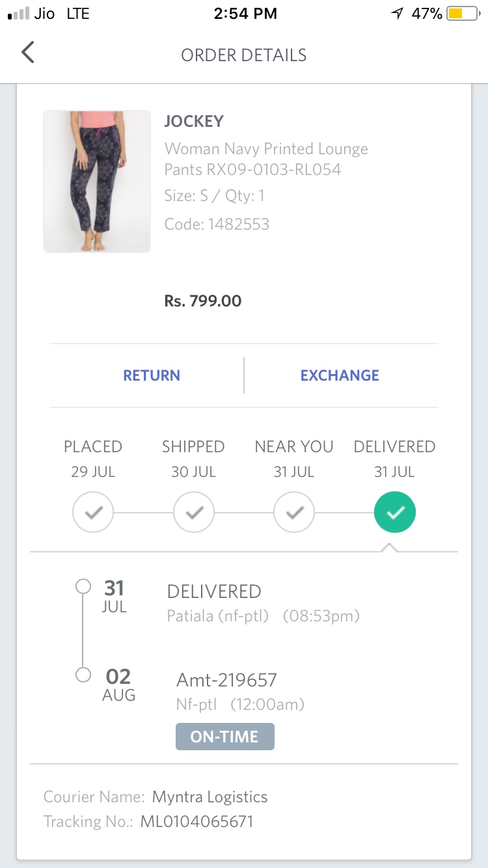Viewport: 488px width, 868px height.
Task: Tap the battery icon in status bar
Action: point(463,14)
